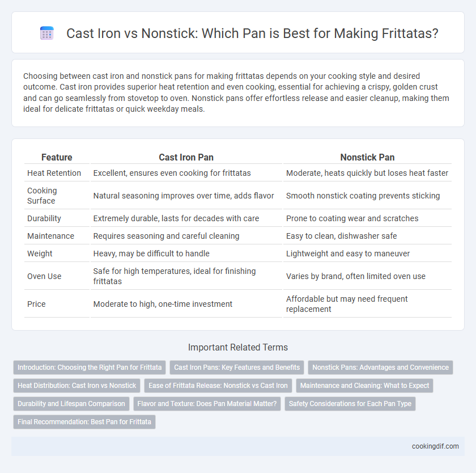This screenshot has width=476, height=473.
Task: Select the 'Price' row label in the table
Action: [x=36, y=304]
